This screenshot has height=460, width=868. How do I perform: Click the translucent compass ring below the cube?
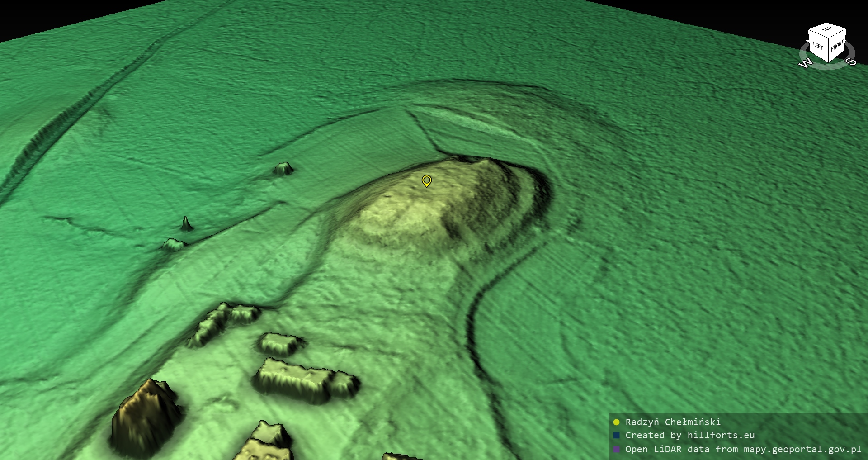828,66
